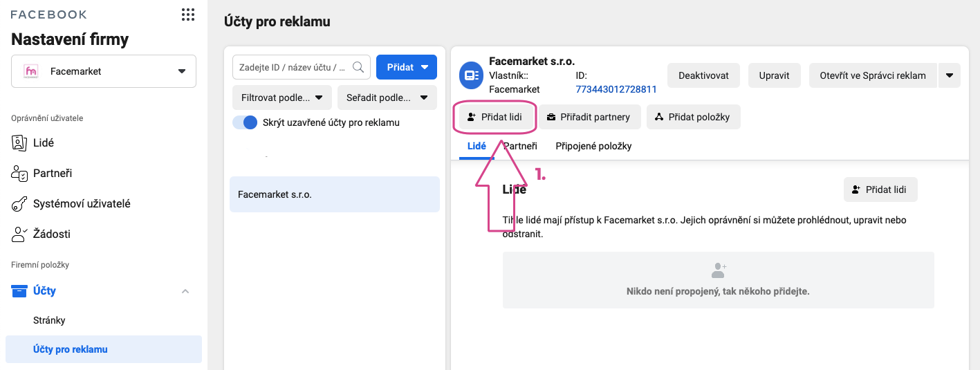Screen dimensions: 980x370
Task: Click the magnifier search icon in account field
Action: point(358,67)
